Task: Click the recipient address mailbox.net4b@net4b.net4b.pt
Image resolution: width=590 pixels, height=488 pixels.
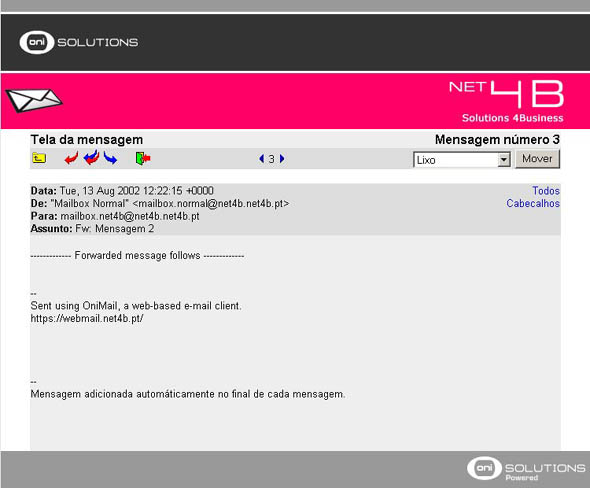Action: coord(130,216)
